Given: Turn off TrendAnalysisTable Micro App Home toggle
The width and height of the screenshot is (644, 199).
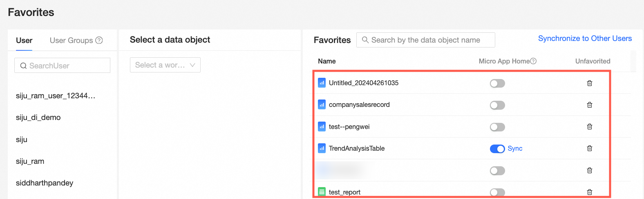Looking at the screenshot, I should (497, 149).
